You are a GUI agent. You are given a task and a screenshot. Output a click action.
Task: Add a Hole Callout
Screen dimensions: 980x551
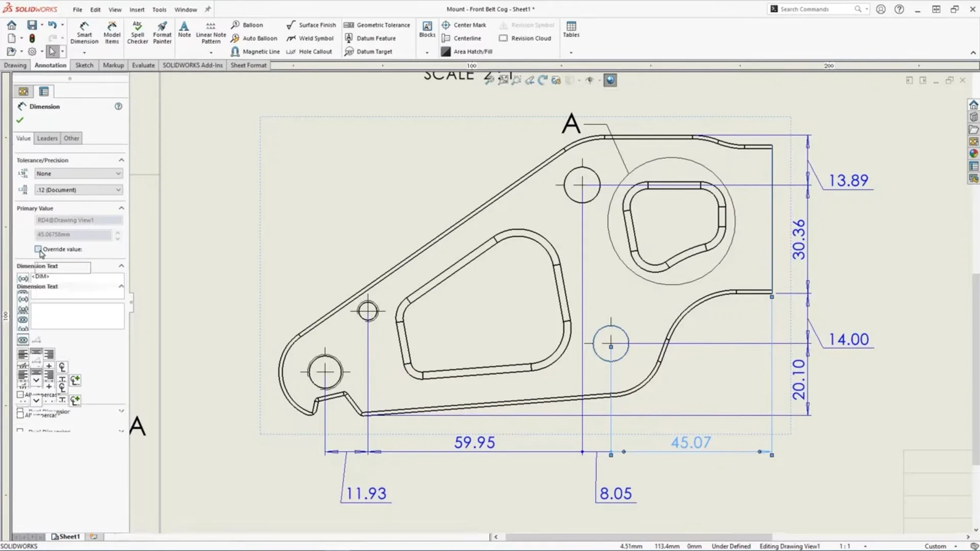[309, 52]
